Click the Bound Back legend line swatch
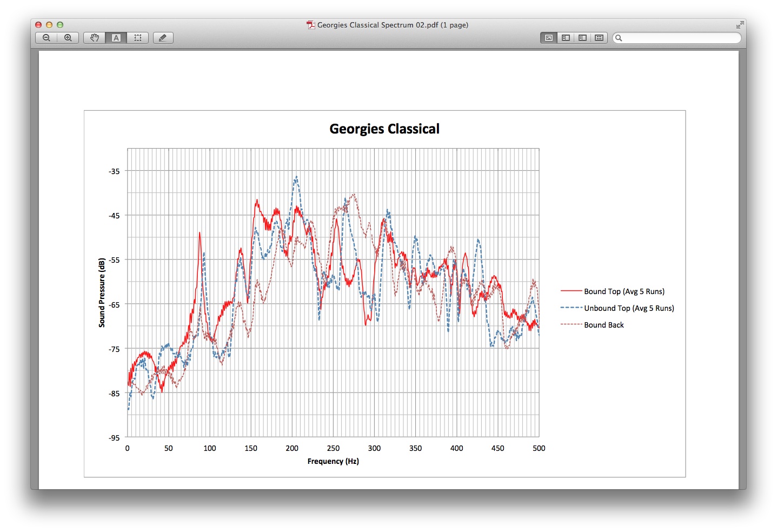The width and height of the screenshot is (777, 532). pyautogui.click(x=571, y=324)
